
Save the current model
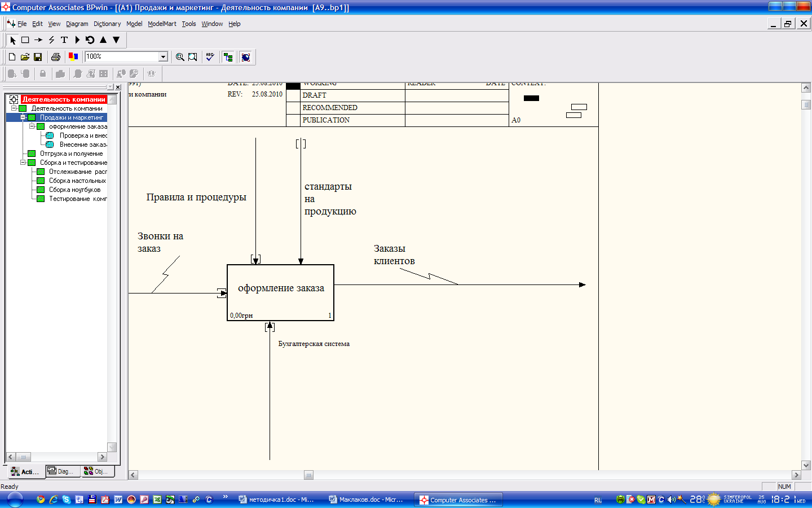pyautogui.click(x=38, y=57)
